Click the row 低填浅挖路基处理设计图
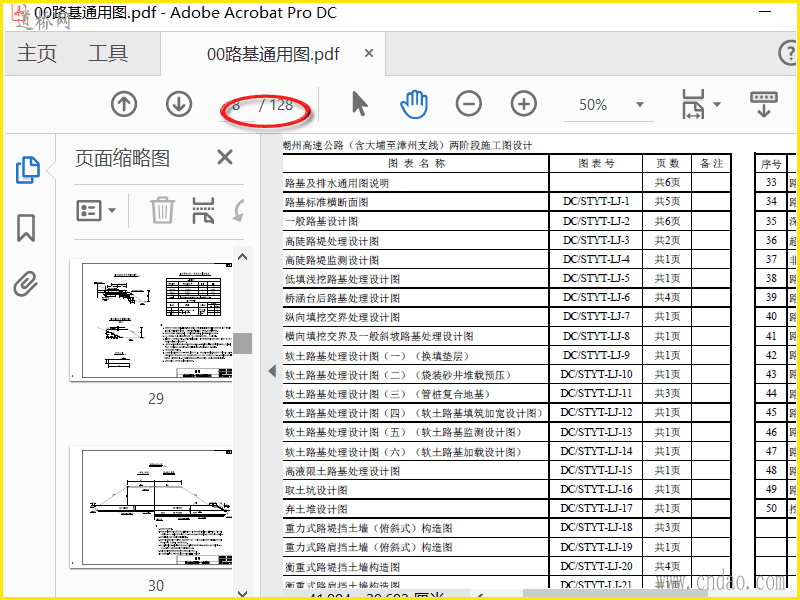The width and height of the screenshot is (800, 600). click(507, 279)
